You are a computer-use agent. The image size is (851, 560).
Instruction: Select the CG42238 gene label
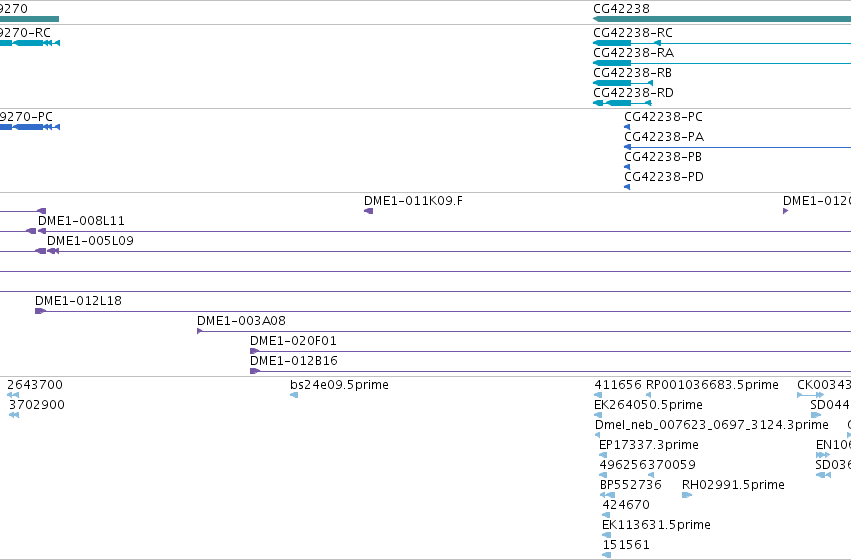(x=621, y=9)
